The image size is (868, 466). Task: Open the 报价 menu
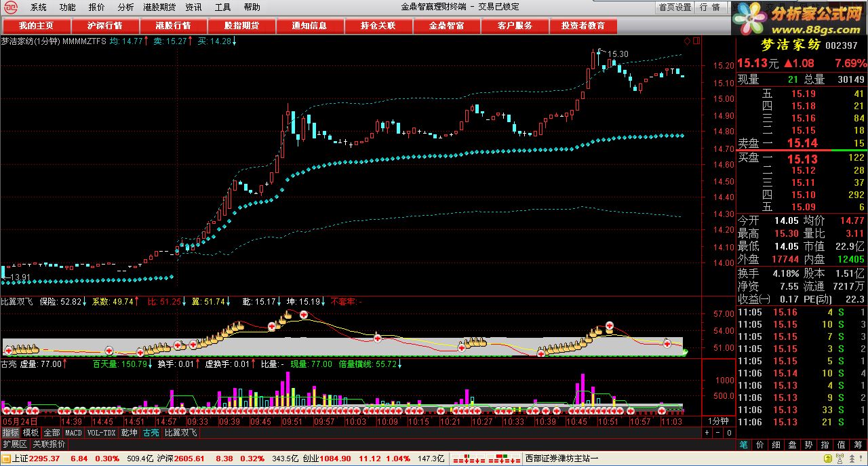pyautogui.click(x=97, y=7)
